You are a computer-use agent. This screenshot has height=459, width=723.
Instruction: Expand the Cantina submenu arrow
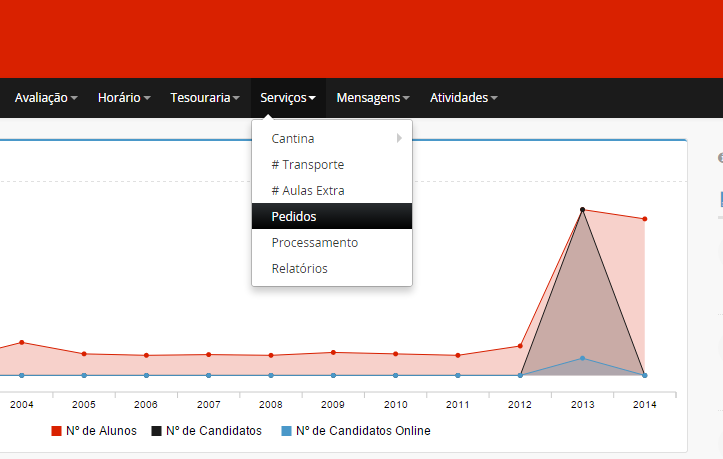pyautogui.click(x=399, y=138)
